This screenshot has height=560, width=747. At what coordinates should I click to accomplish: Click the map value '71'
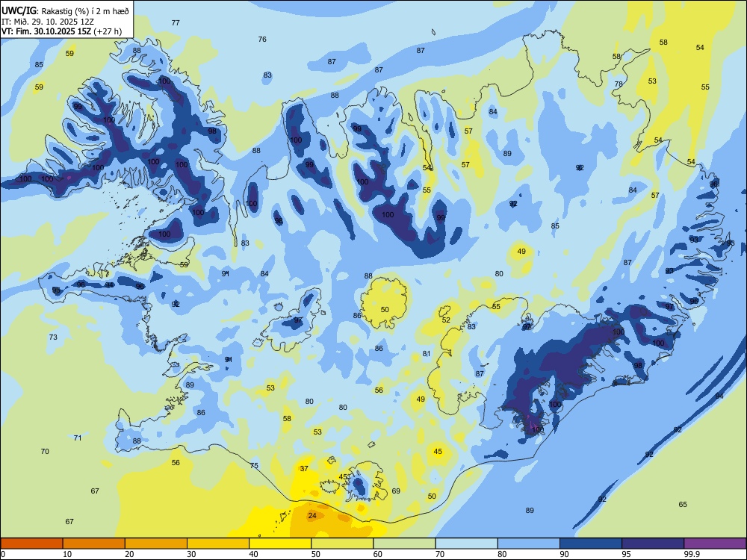(78, 438)
